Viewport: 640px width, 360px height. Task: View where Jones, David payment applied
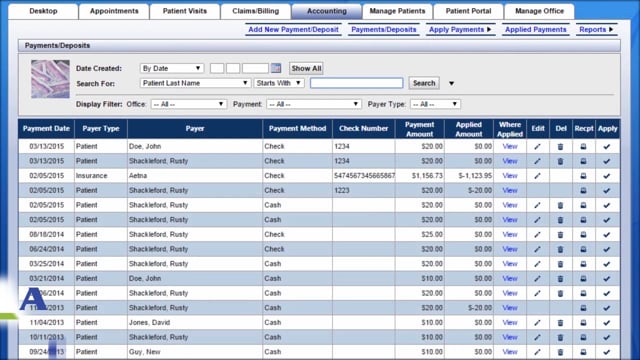tap(510, 323)
